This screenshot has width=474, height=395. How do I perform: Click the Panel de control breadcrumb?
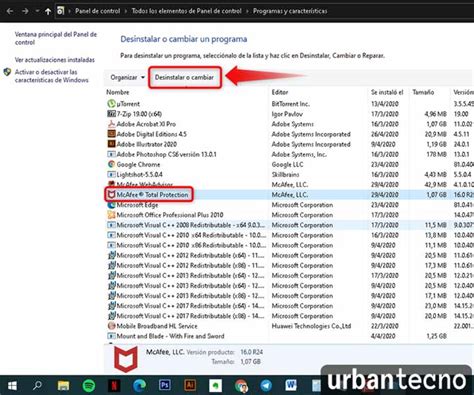pyautogui.click(x=97, y=11)
